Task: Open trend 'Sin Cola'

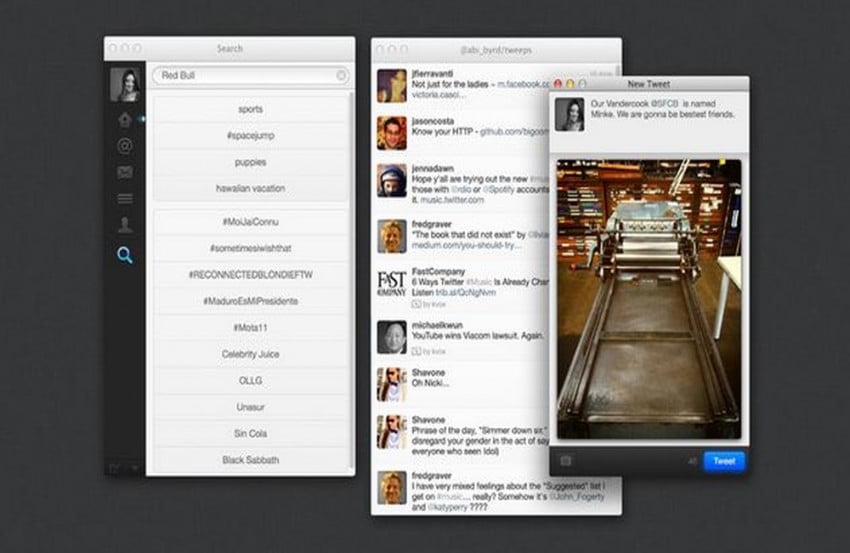Action: click(x=250, y=434)
